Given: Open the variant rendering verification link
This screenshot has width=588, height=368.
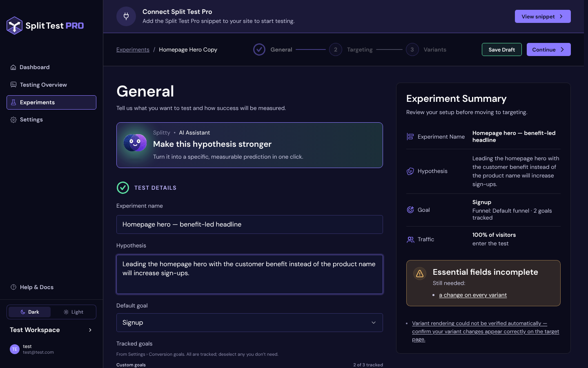Looking at the screenshot, I should click(x=486, y=331).
